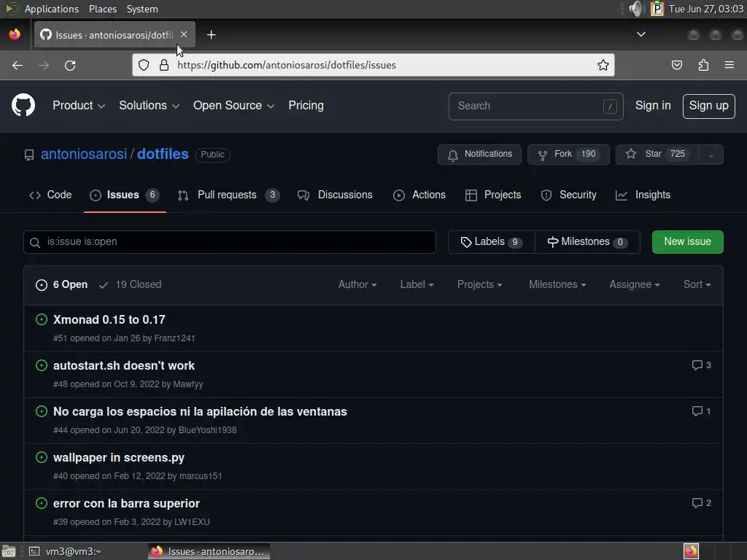The image size is (747, 560).
Task: Open comments on No carga los espacios issue
Action: click(x=702, y=411)
